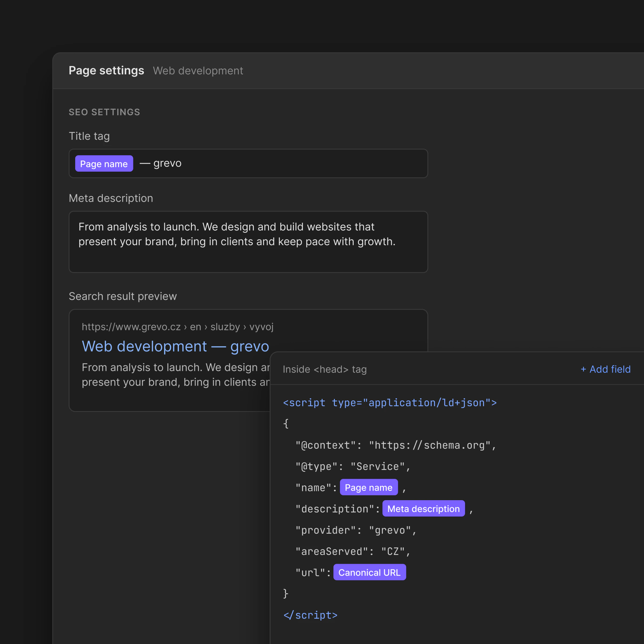This screenshot has width=644, height=644.
Task: Click the "url": key text
Action: coord(313,572)
